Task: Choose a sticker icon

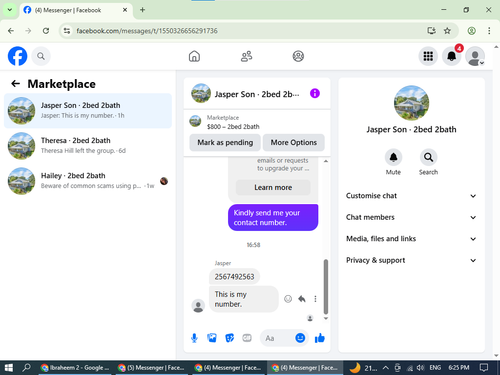Action: point(229,338)
